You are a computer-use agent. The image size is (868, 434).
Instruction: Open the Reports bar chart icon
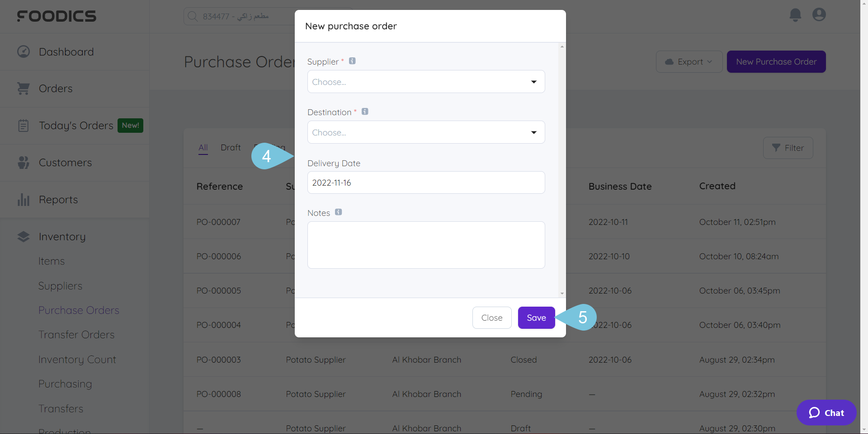[x=23, y=199]
